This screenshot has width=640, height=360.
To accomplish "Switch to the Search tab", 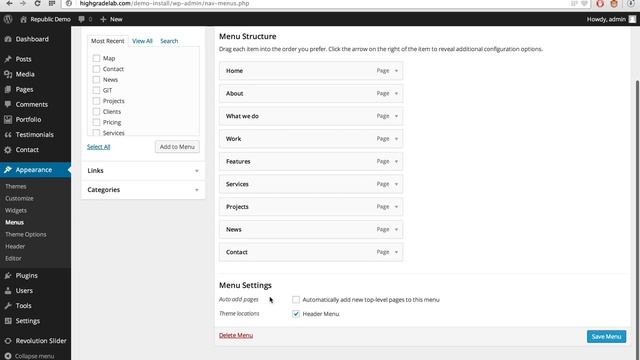I will [169, 41].
